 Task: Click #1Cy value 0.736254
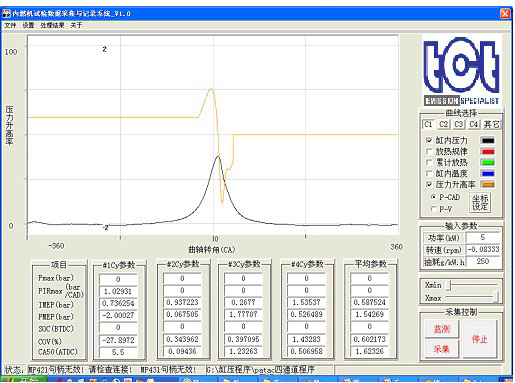coord(118,303)
